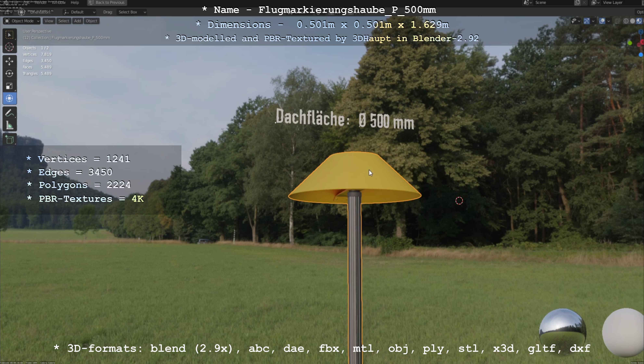Open the scene browse dropdown icon
This screenshot has height=364, width=644.
[x=528, y=2]
